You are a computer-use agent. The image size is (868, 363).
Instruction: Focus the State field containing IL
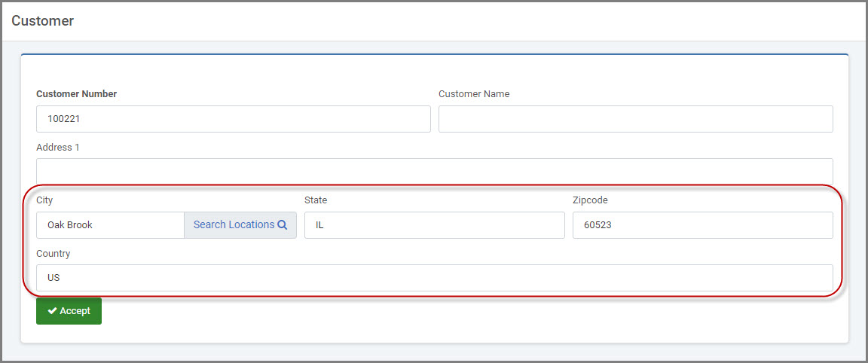(x=435, y=225)
